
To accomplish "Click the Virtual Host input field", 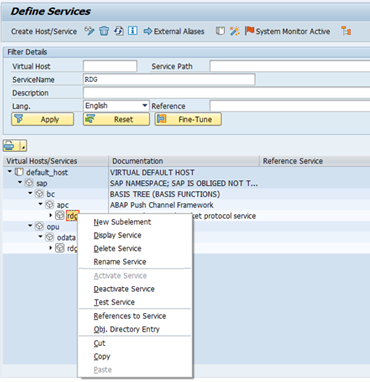I will [110, 66].
